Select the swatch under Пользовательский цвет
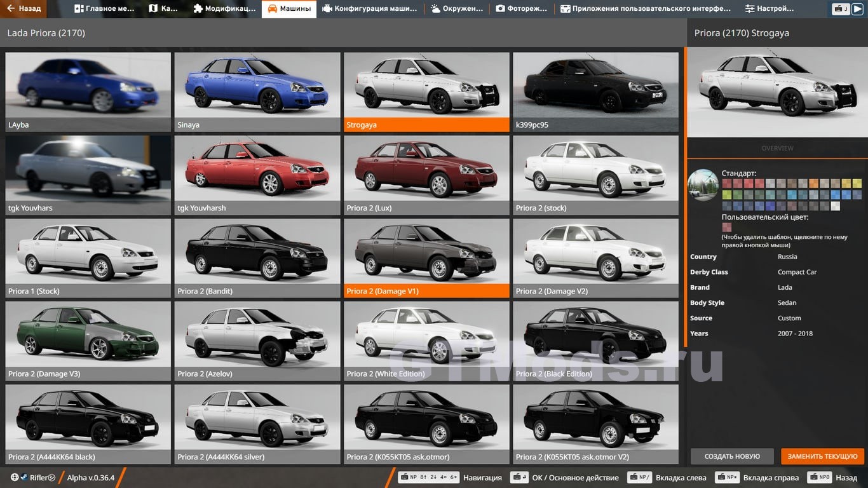The height and width of the screenshot is (488, 868). (727, 227)
